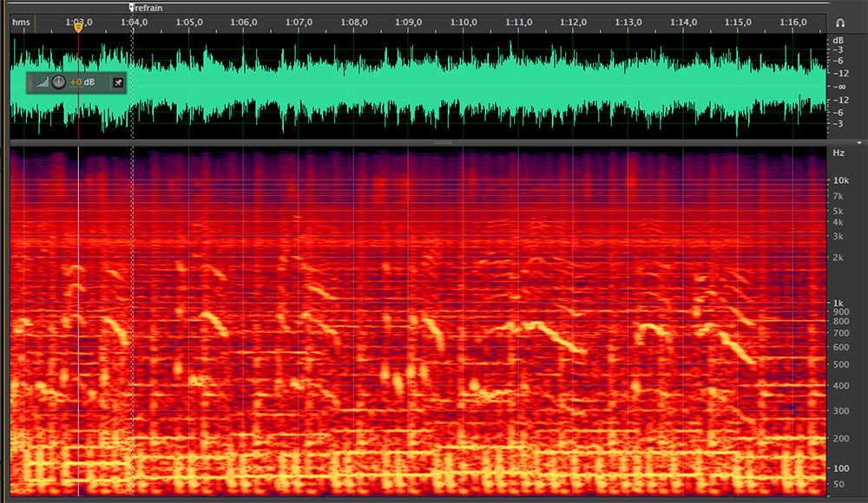Click the HUD overlay drag grip
Viewport: 868px width, 503px height.
[x=31, y=82]
